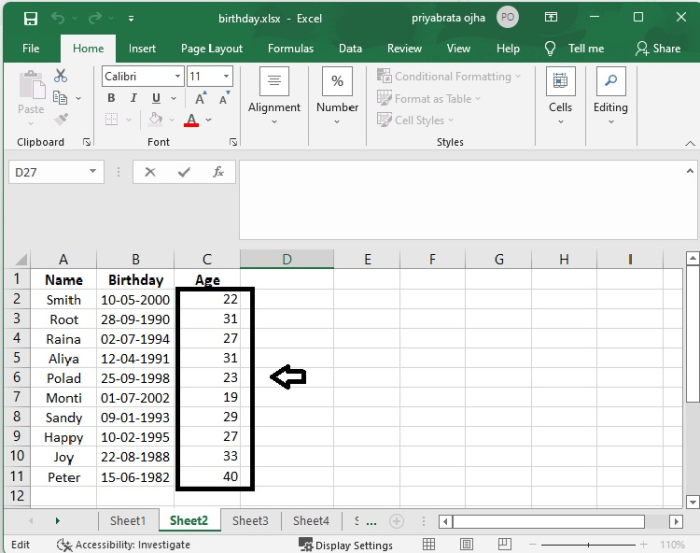Switch to Sheet1 tab
The height and width of the screenshot is (553, 700).
128,520
